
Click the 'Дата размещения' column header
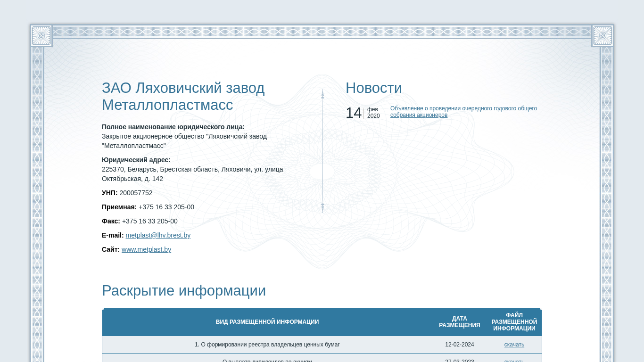point(459,322)
